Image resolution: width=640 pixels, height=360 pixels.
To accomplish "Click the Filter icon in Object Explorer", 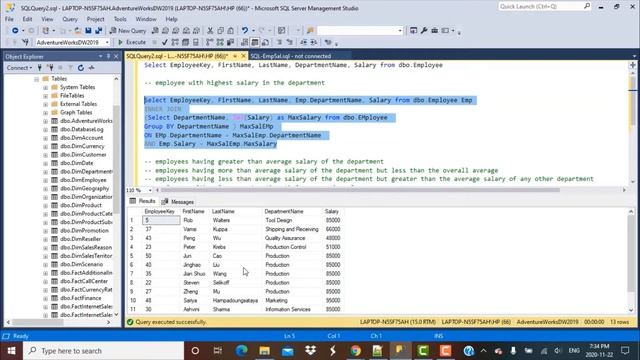I will [x=70, y=68].
